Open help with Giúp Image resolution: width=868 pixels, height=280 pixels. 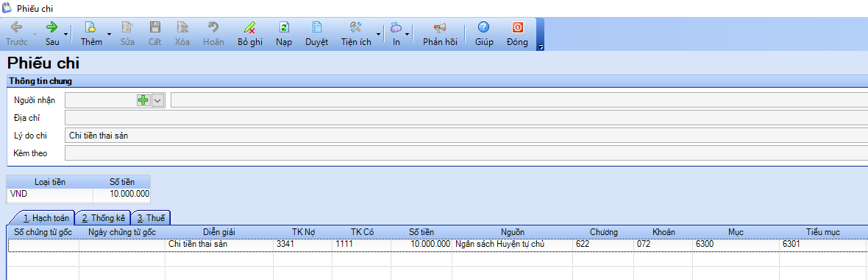pyautogui.click(x=484, y=34)
